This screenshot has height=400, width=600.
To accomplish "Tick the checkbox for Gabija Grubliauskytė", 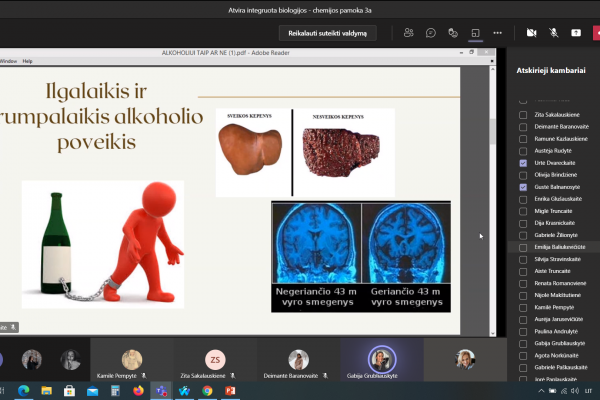I will click(x=523, y=344).
